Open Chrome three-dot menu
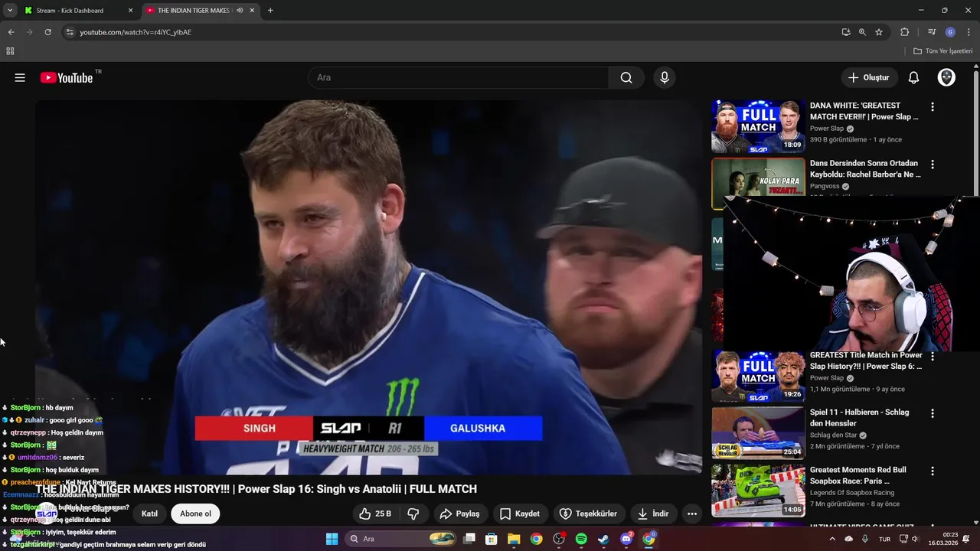 969,32
